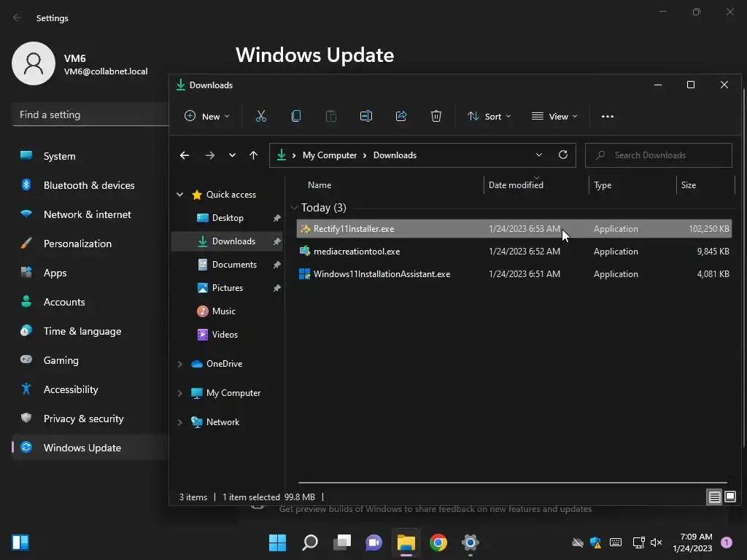Open Time & language settings
Image resolution: width=747 pixels, height=560 pixels.
click(x=90, y=331)
